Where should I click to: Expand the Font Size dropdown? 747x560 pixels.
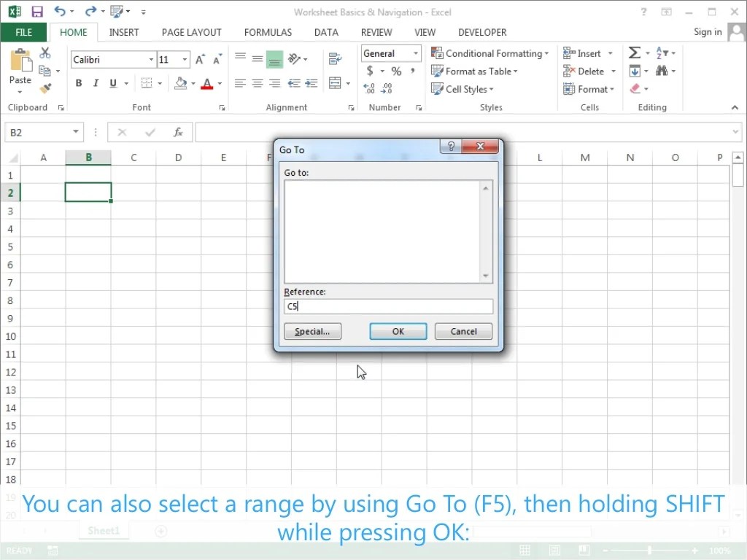click(183, 59)
